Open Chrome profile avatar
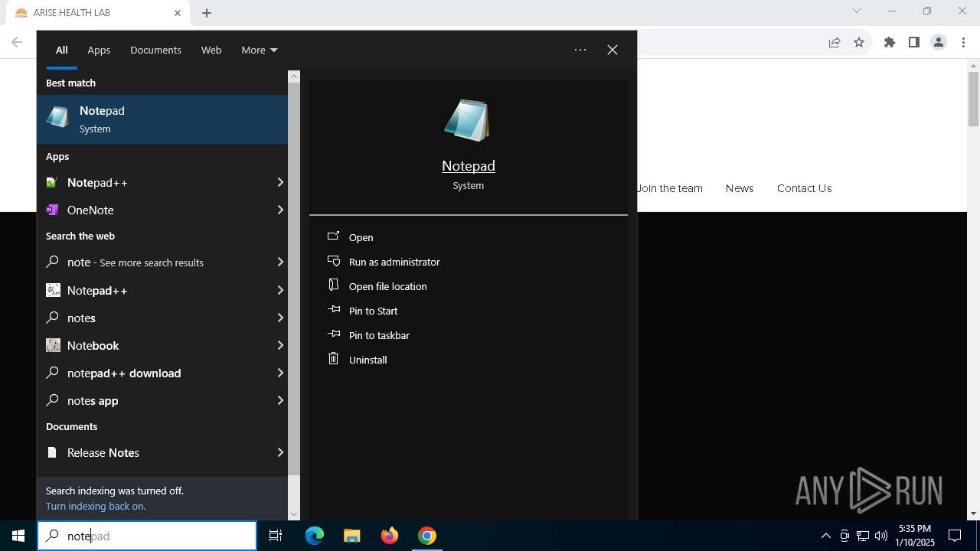 coord(939,42)
